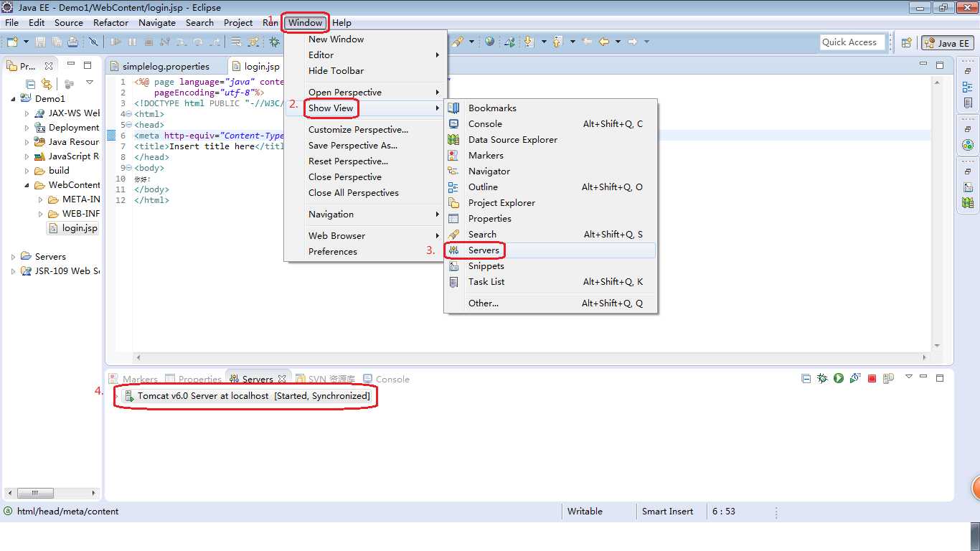Select Tomcat v6.0 Server at localhost row
980x551 pixels.
point(247,395)
